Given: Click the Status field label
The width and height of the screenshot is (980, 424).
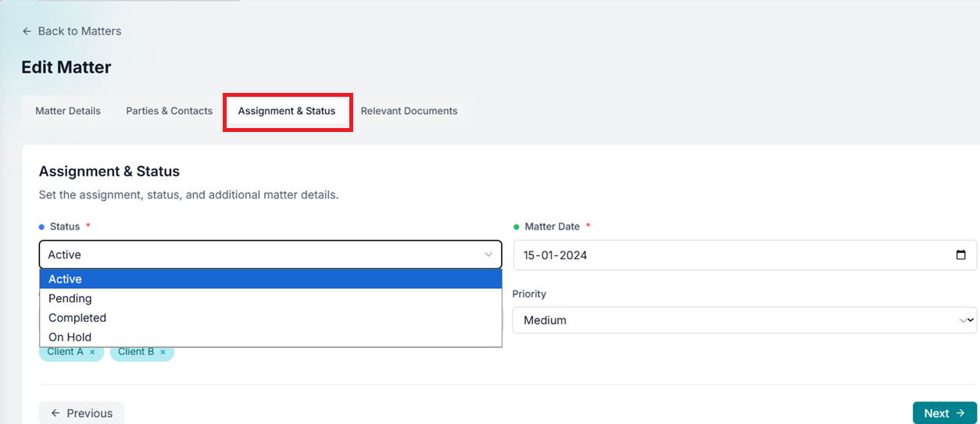Looking at the screenshot, I should pos(65,226).
